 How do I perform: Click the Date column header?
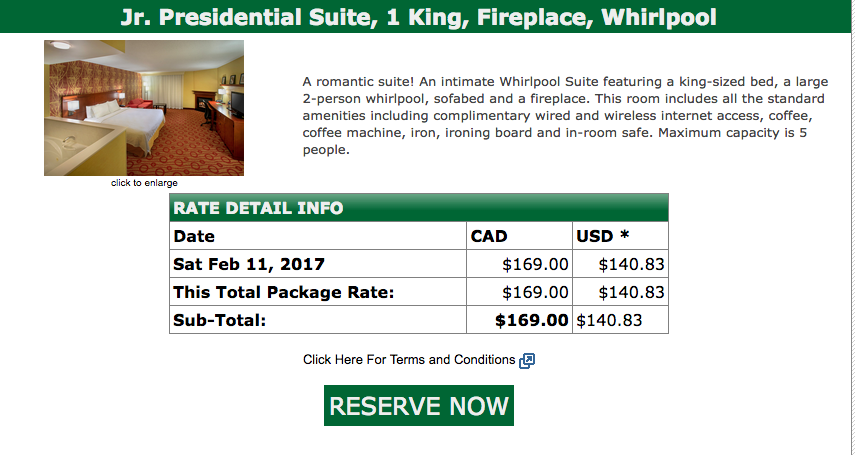[194, 237]
